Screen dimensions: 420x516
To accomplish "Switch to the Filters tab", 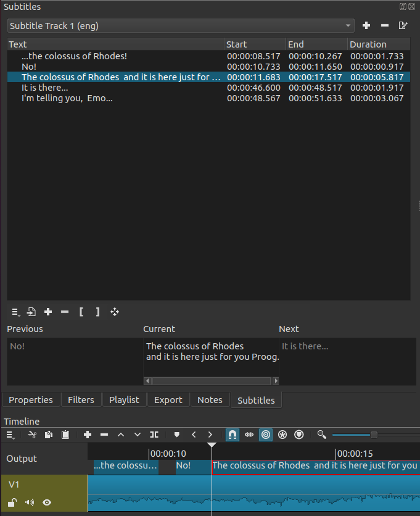I will 81,400.
